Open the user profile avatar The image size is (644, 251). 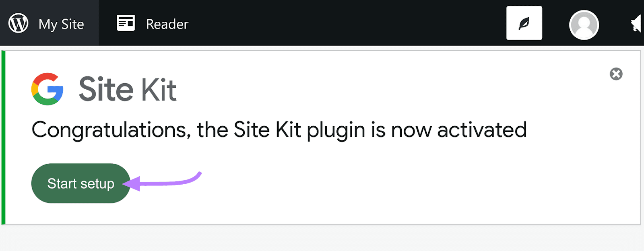pos(584,25)
